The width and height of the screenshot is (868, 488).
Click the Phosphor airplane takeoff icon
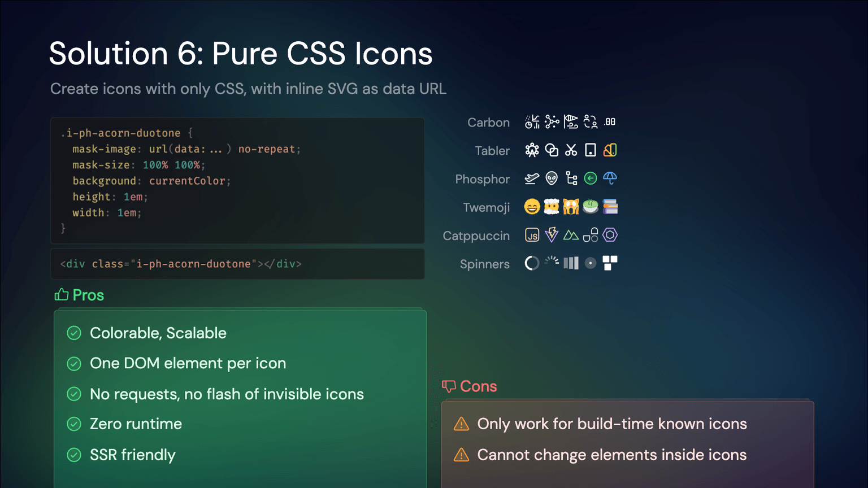click(532, 178)
